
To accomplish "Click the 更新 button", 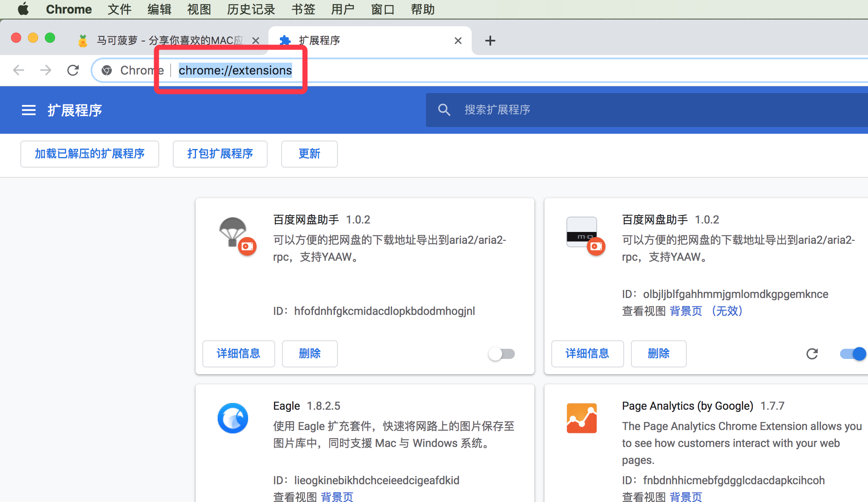I will click(310, 154).
